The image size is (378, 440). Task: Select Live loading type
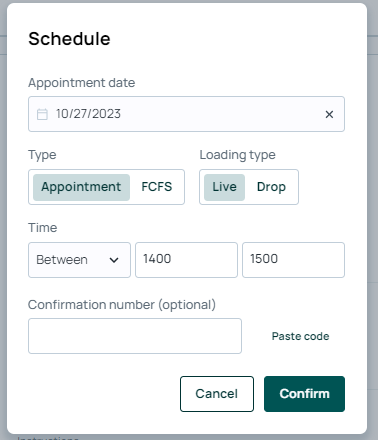click(224, 187)
